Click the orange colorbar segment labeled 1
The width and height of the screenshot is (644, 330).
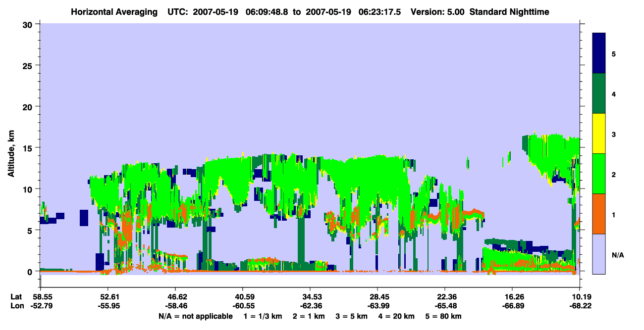(x=599, y=214)
